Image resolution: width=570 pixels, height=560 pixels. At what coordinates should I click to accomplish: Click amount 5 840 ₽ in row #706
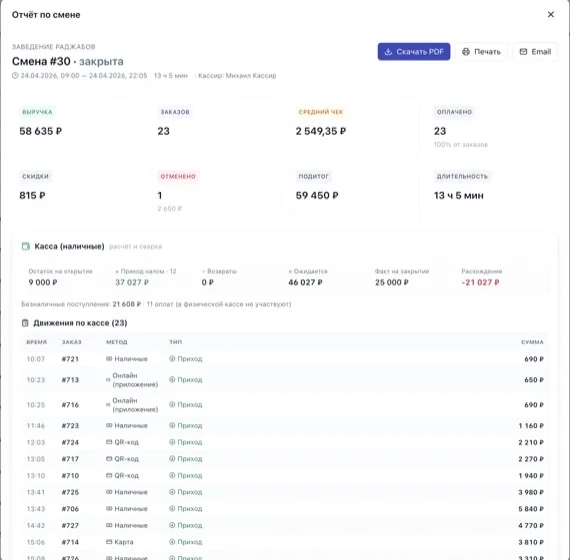pyautogui.click(x=531, y=509)
